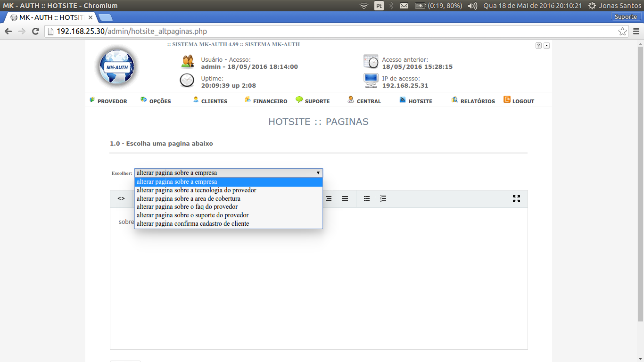Reload the page with the browser refresh icon
Viewport: 644px width, 362px height.
[35, 32]
